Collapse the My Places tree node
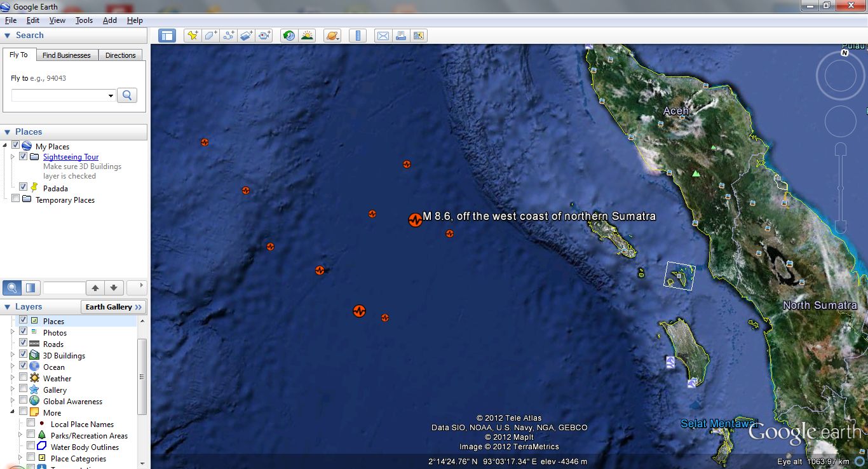The height and width of the screenshot is (469, 868). pyautogui.click(x=6, y=146)
